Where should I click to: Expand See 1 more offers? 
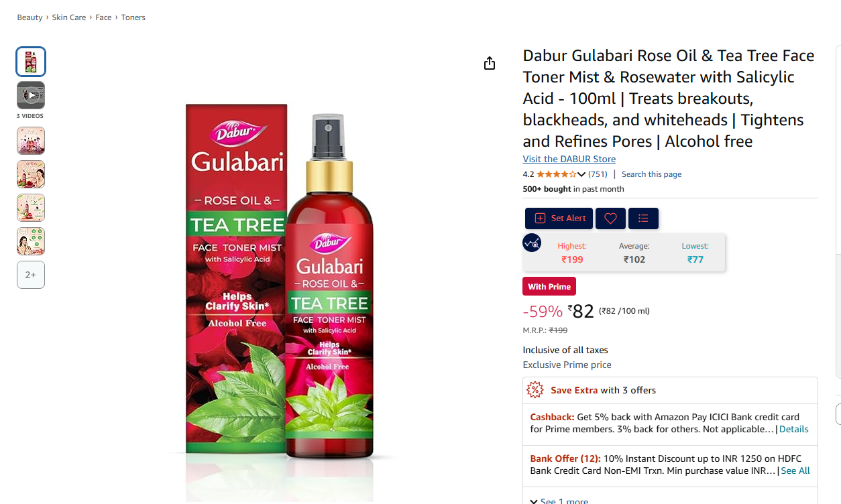559,501
